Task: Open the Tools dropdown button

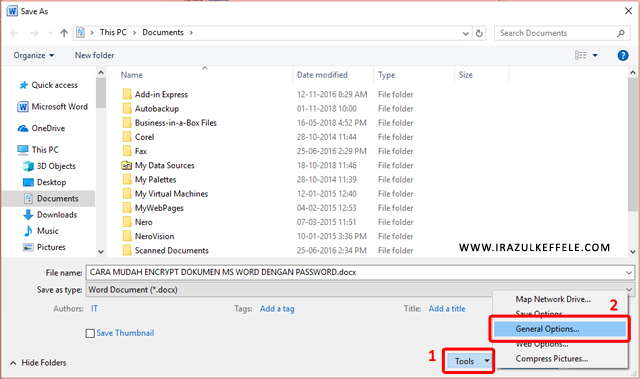Action: [469, 361]
